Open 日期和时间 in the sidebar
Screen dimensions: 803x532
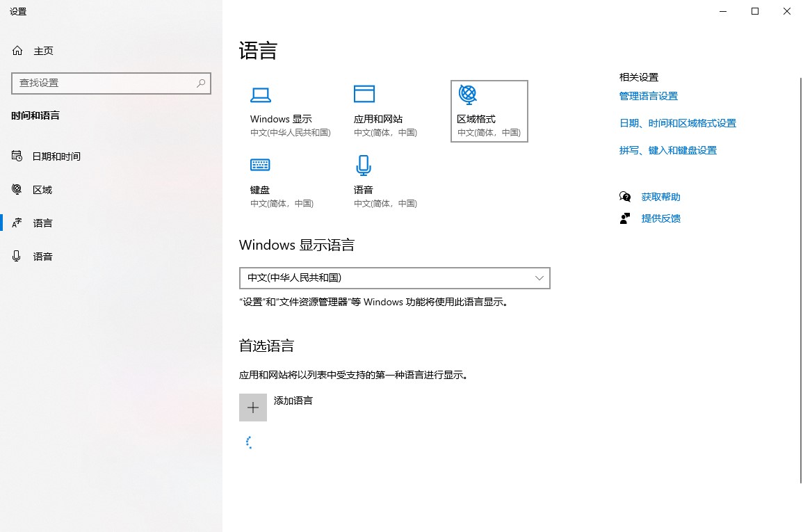tap(56, 156)
